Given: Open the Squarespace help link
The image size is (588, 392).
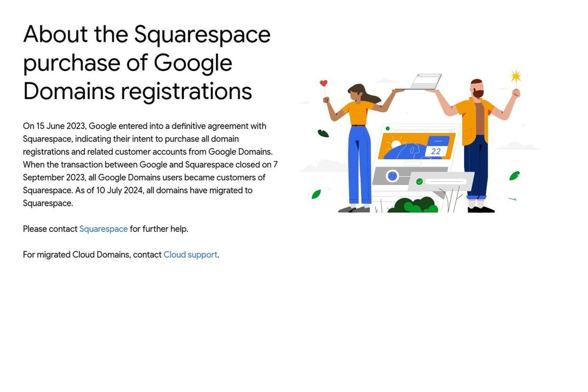Looking at the screenshot, I should click(x=104, y=229).
